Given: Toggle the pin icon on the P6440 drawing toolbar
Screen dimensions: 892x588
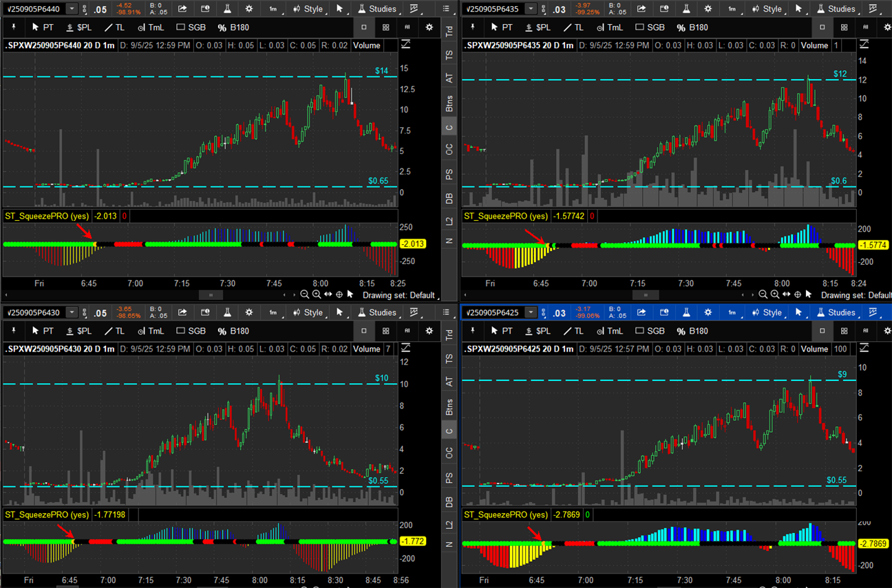Looking at the screenshot, I should (14, 28).
